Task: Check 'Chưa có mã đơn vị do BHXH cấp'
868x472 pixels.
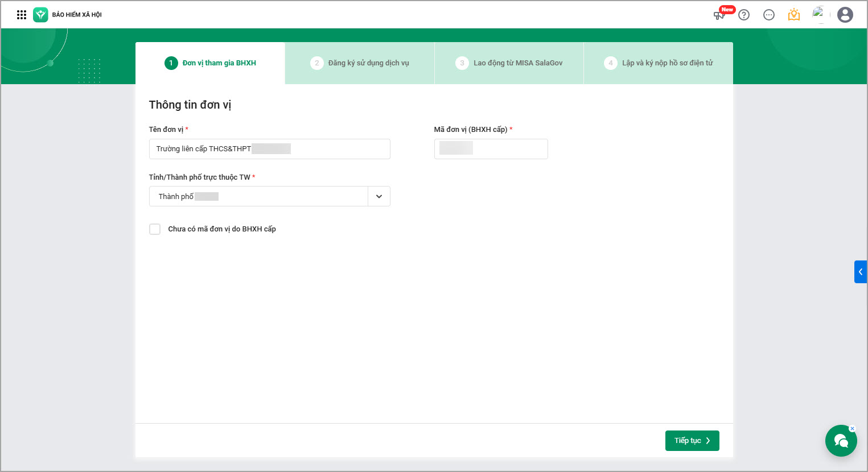Action: (x=155, y=229)
